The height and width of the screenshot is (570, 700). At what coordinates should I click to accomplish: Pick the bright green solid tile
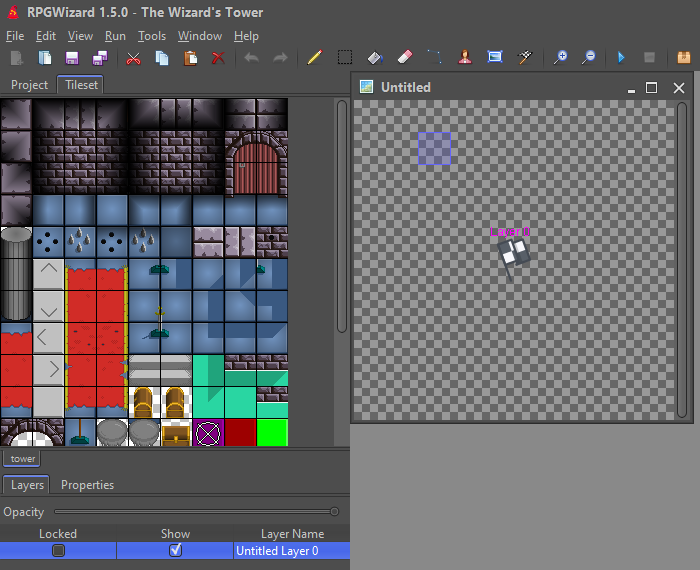[272, 432]
